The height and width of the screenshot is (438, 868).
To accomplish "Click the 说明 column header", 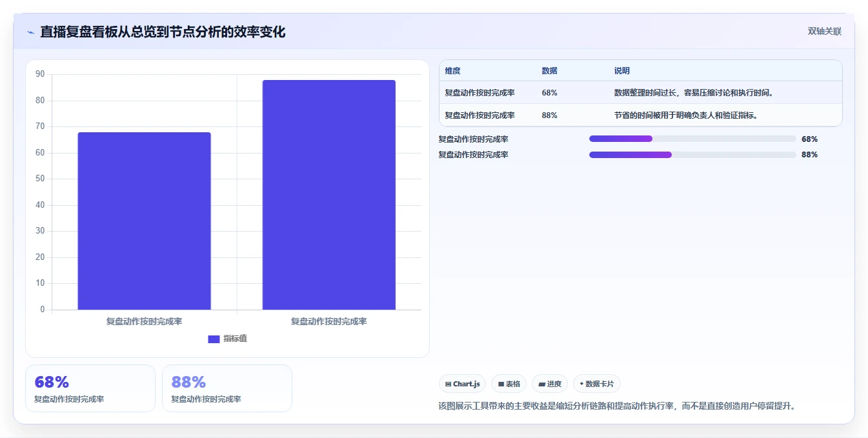I will 622,71.
